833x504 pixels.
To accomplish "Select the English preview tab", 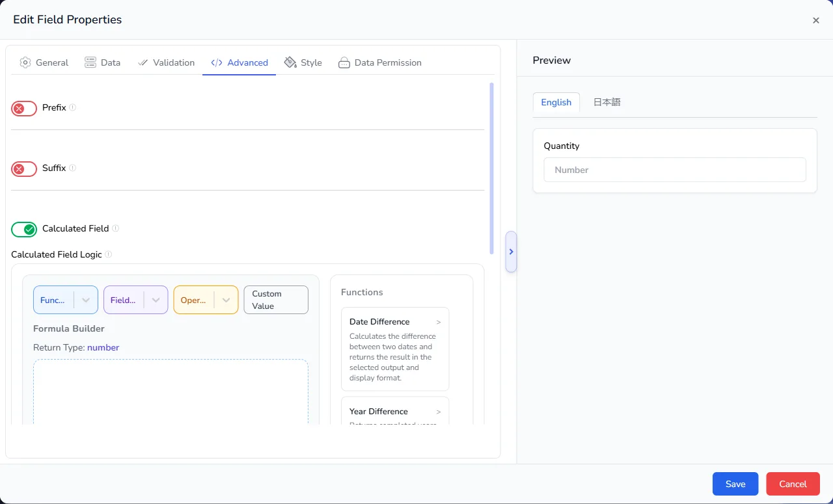I will pos(556,102).
